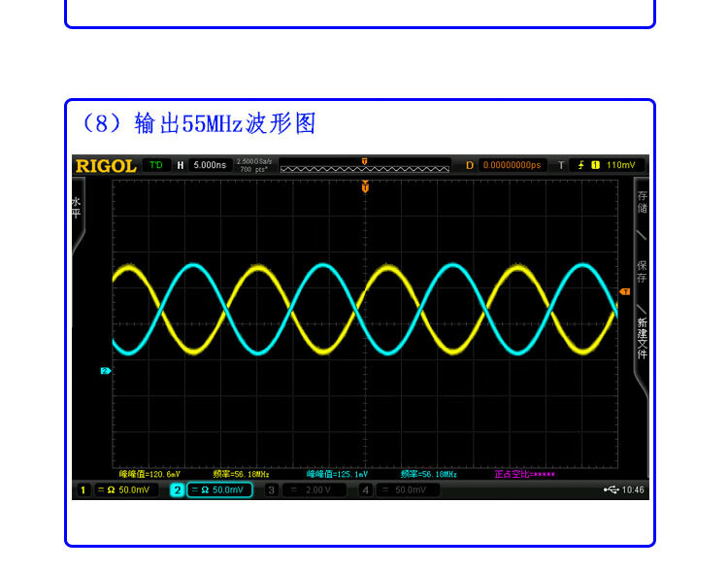
Task: Click the H horizontal timebase icon
Action: (x=180, y=165)
